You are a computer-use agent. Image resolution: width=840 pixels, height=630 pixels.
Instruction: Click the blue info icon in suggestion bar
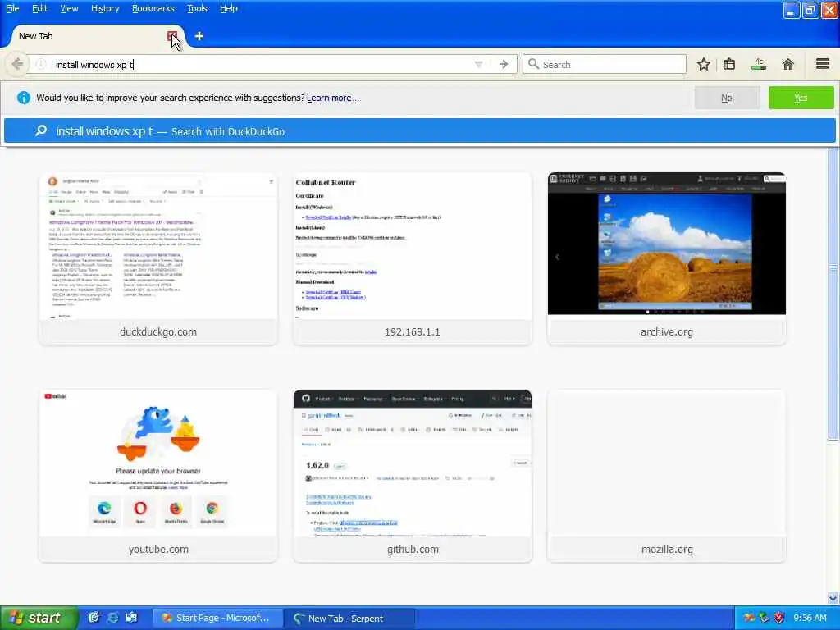coord(24,98)
